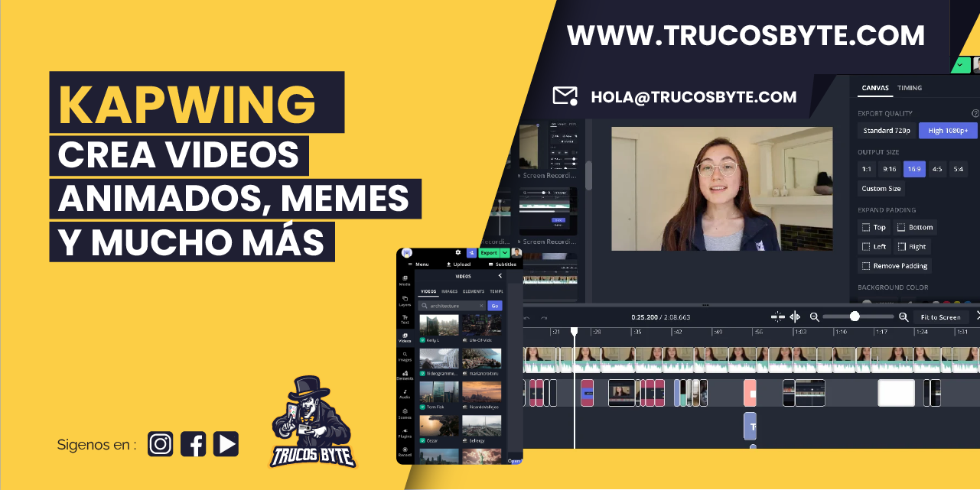The image size is (980, 490).
Task: Choose 4:5 output size
Action: (x=937, y=169)
